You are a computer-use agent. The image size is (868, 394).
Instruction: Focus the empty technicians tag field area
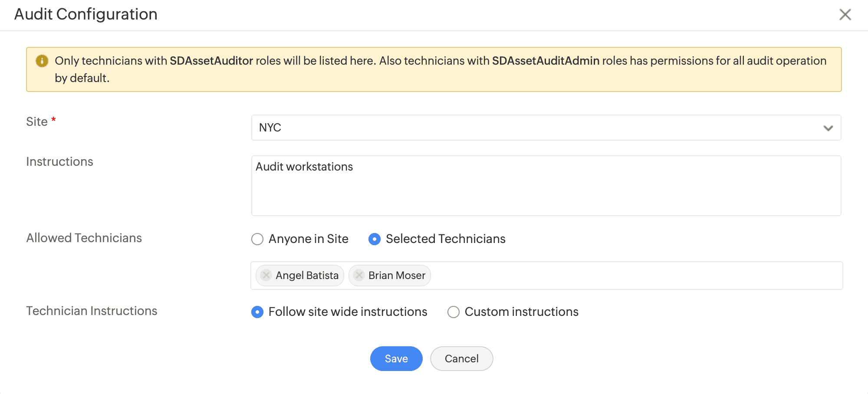[634, 276]
